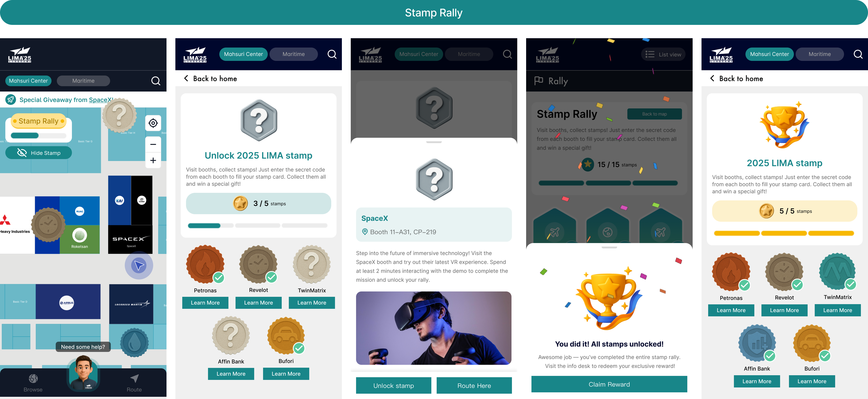Click the Unlock stamp button
The image size is (868, 399).
[x=394, y=385]
